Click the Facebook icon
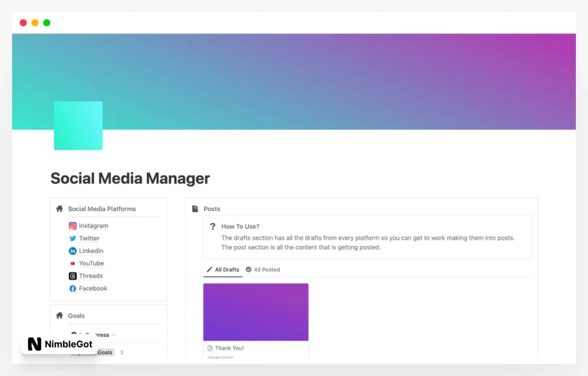 click(x=72, y=288)
